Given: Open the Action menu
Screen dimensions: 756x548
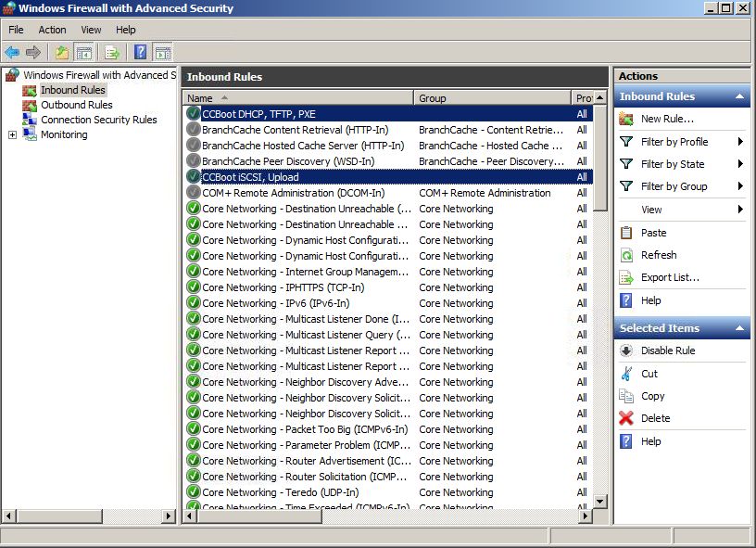Looking at the screenshot, I should point(52,30).
